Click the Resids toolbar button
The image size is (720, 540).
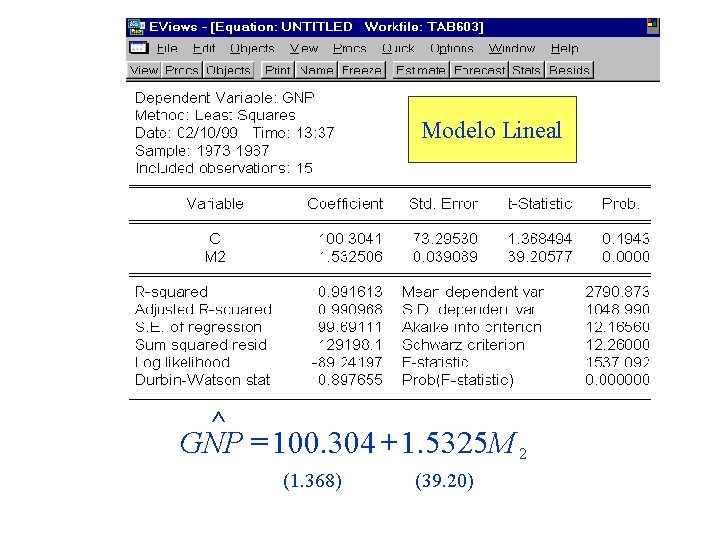pos(569,70)
